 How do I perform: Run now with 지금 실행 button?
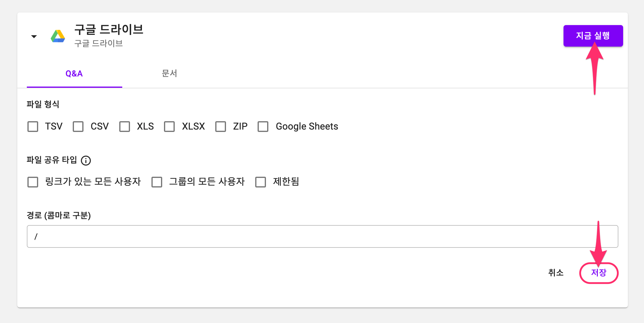[593, 36]
